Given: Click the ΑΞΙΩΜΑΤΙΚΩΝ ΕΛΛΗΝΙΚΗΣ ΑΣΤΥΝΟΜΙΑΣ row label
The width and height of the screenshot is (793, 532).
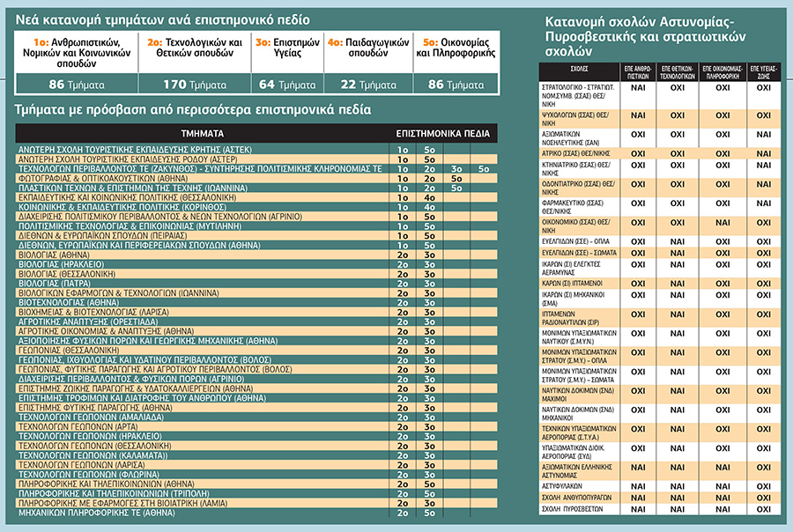Looking at the screenshot, I should [x=576, y=471].
